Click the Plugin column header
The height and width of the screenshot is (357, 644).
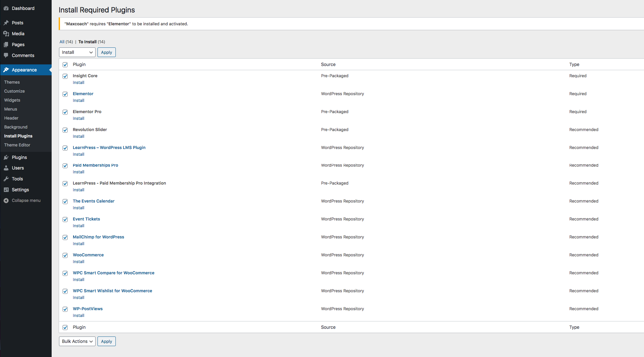coord(79,64)
